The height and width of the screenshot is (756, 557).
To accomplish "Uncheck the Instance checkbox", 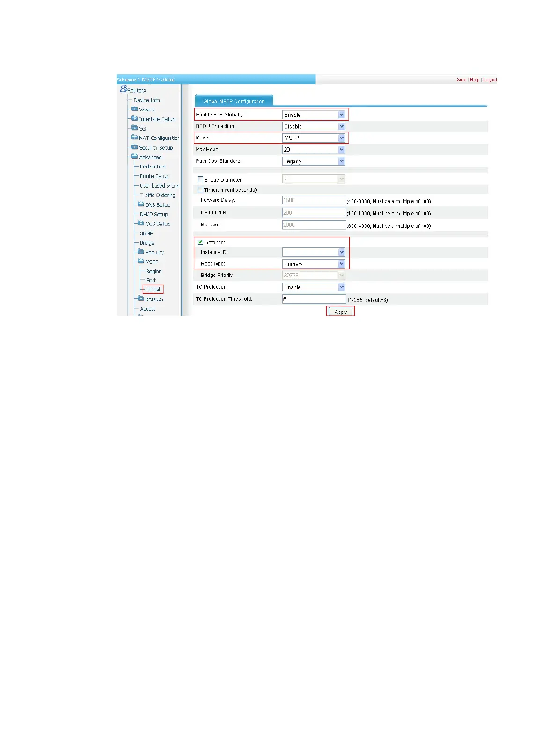I will coord(200,242).
